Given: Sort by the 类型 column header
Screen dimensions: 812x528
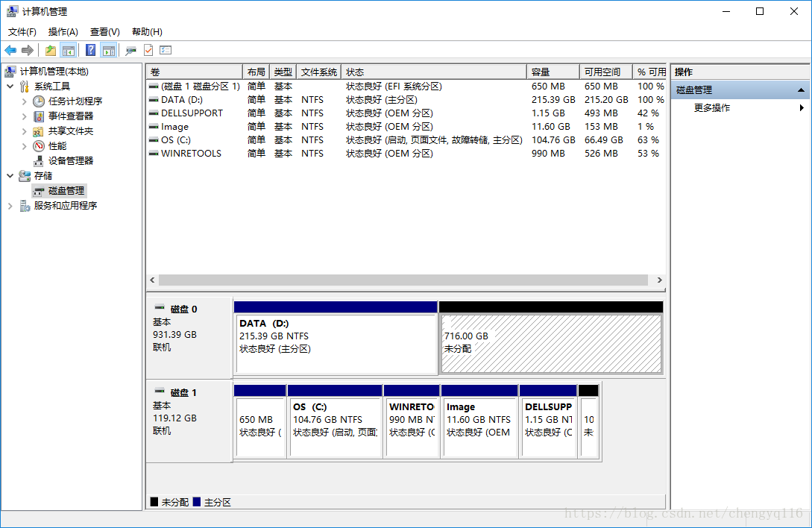Looking at the screenshot, I should [283, 72].
